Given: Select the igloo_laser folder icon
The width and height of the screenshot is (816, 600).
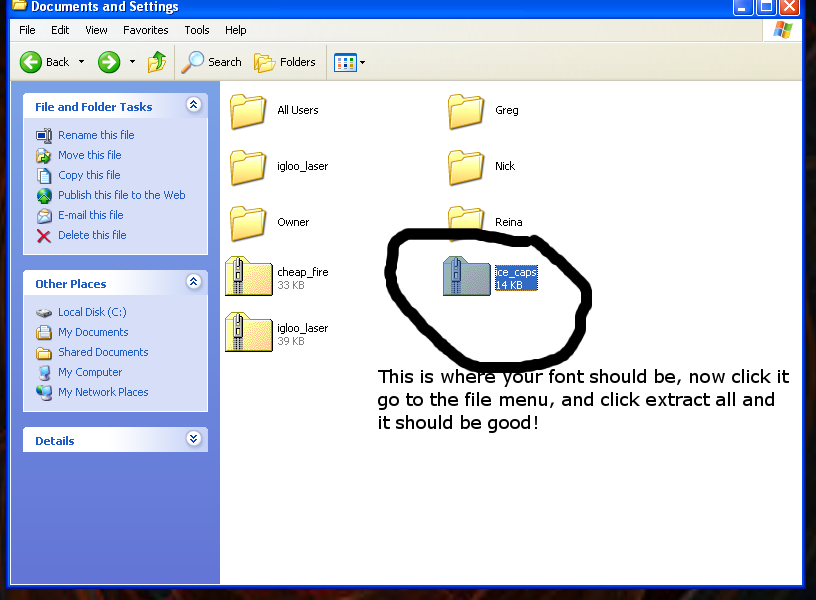Looking at the screenshot, I should 248,167.
